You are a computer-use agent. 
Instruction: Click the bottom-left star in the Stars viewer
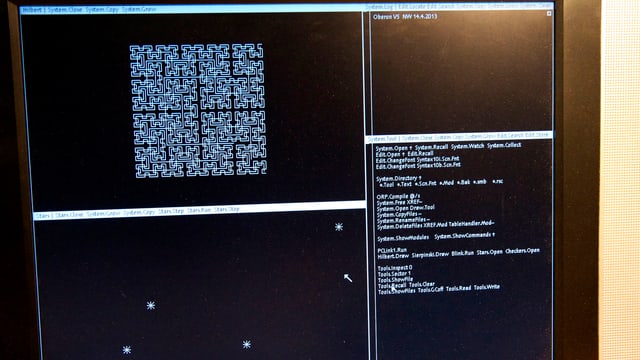[x=127, y=350]
